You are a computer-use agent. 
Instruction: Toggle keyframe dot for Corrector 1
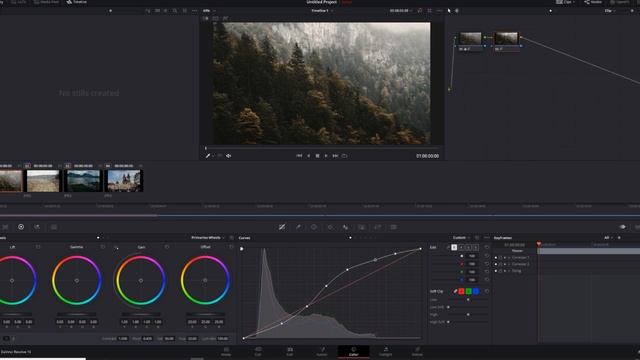(x=496, y=258)
